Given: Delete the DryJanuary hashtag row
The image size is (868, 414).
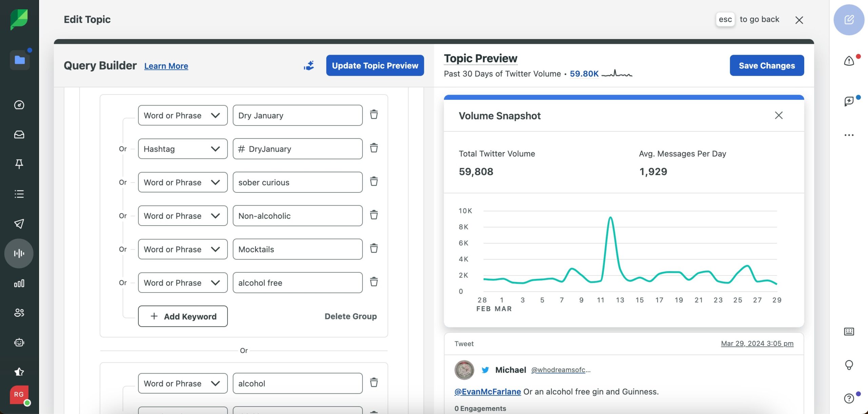Looking at the screenshot, I should 374,148.
